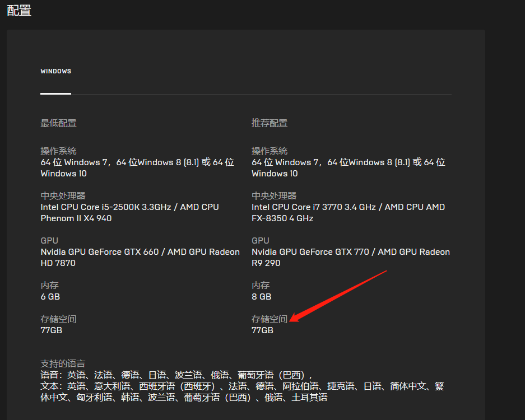Click the minimum 存储空间 label
The image size is (525, 420).
tap(59, 319)
